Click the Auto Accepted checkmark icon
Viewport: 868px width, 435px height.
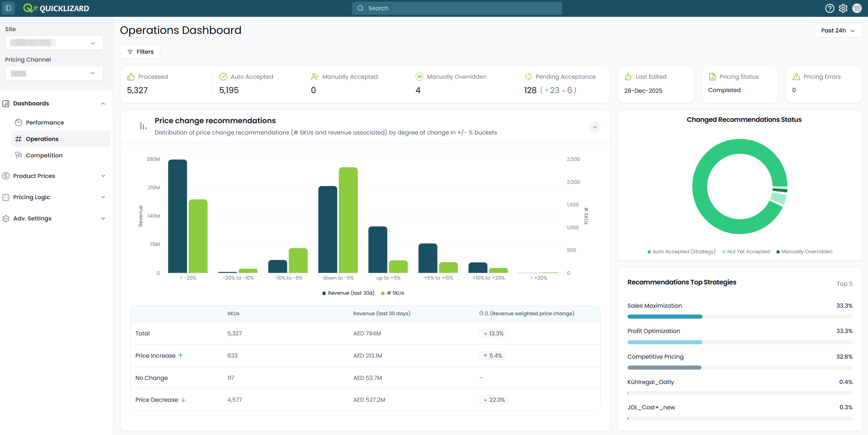[x=223, y=77]
